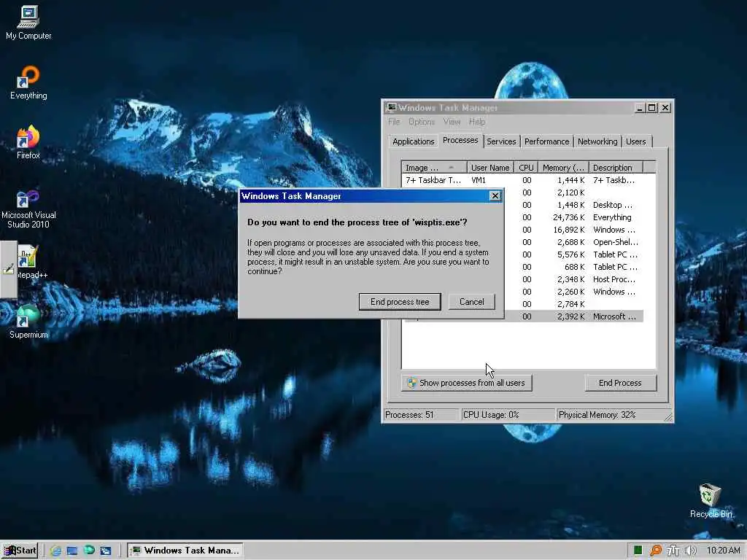Click the tablet input panel pen tab
Image resolution: width=747 pixels, height=560 pixels.
9,270
